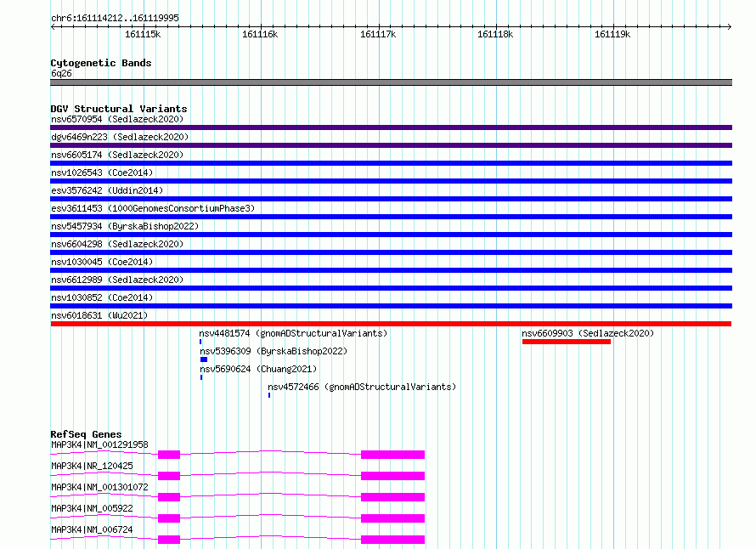Open MAP3K4|NM_001301072 transcript label
Screen dimensions: 756x549
point(99,487)
